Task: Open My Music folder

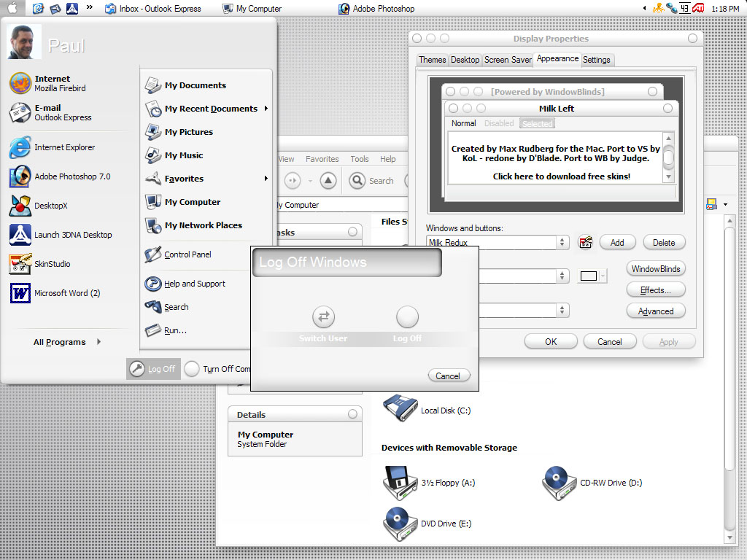Action: pyautogui.click(x=174, y=155)
